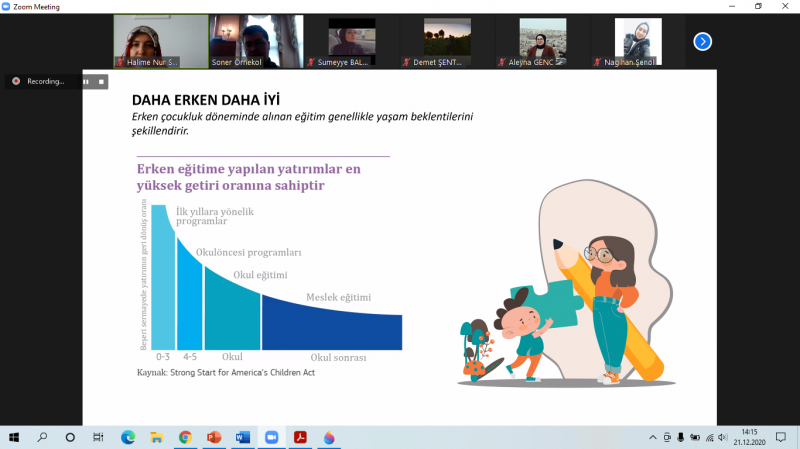Viewport: 800px width, 449px height.
Task: Click the Zoom taskbar icon
Action: click(x=271, y=437)
